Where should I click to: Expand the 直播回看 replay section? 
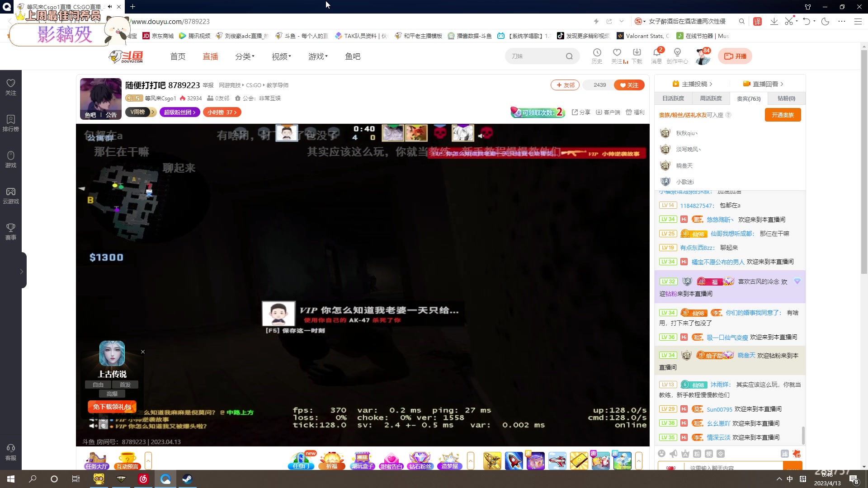767,84
